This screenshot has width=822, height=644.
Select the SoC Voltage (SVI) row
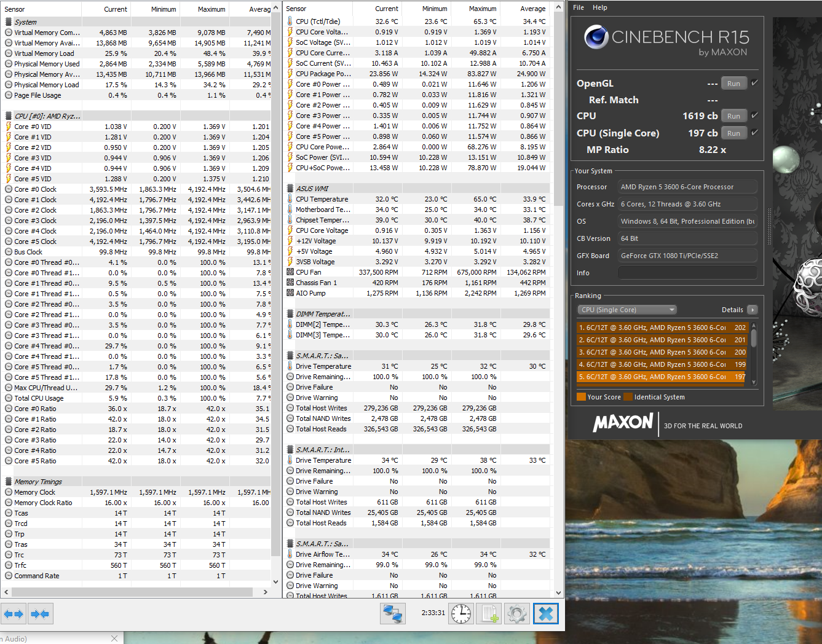417,42
